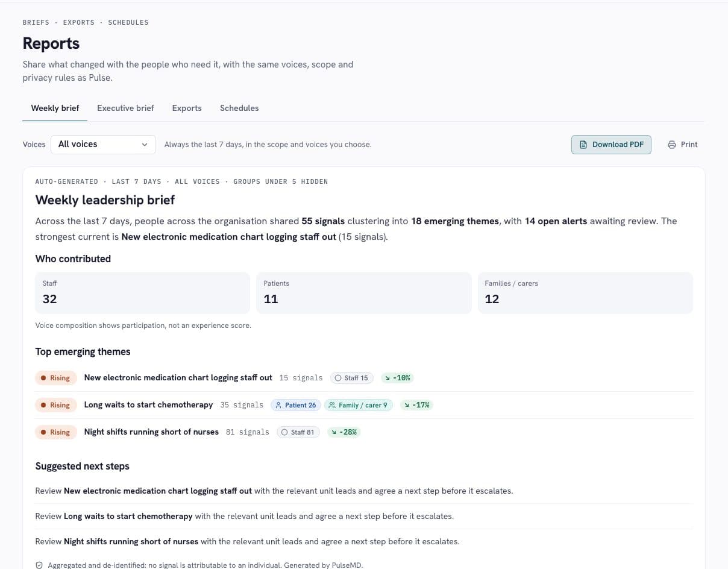Click the Suggested next steps heading
Screen dimensions: 728x569
[82, 466]
